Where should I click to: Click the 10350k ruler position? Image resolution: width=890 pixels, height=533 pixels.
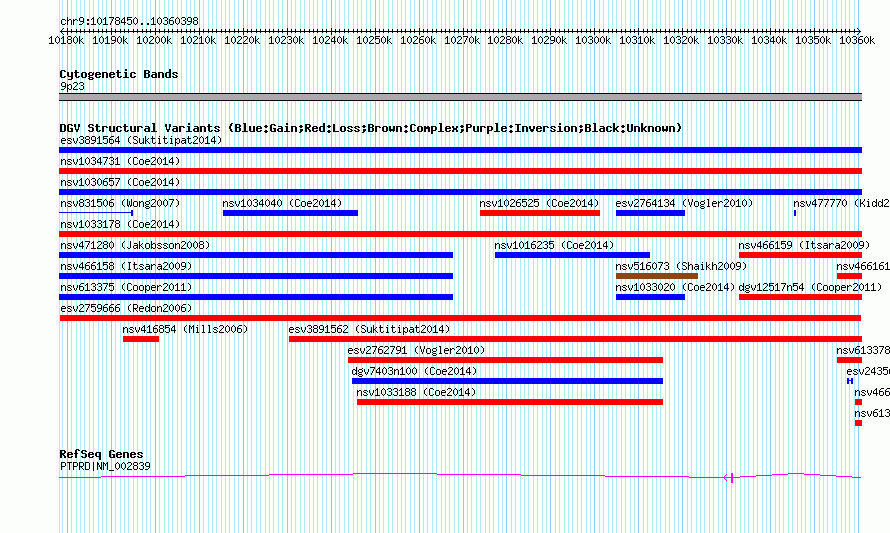click(x=813, y=40)
